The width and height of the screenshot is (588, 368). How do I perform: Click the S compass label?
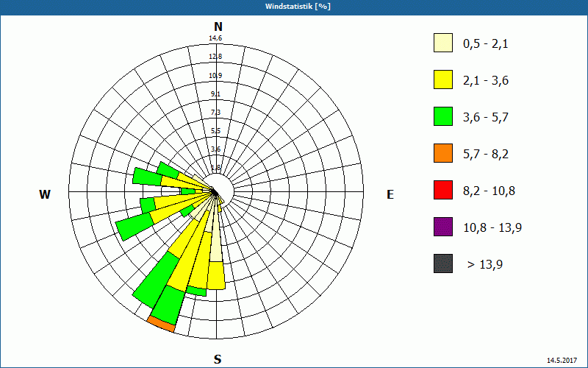[218, 359]
